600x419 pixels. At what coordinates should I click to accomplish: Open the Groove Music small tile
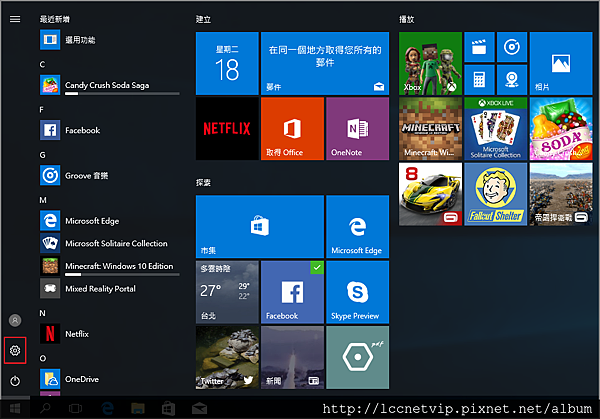coord(512,47)
